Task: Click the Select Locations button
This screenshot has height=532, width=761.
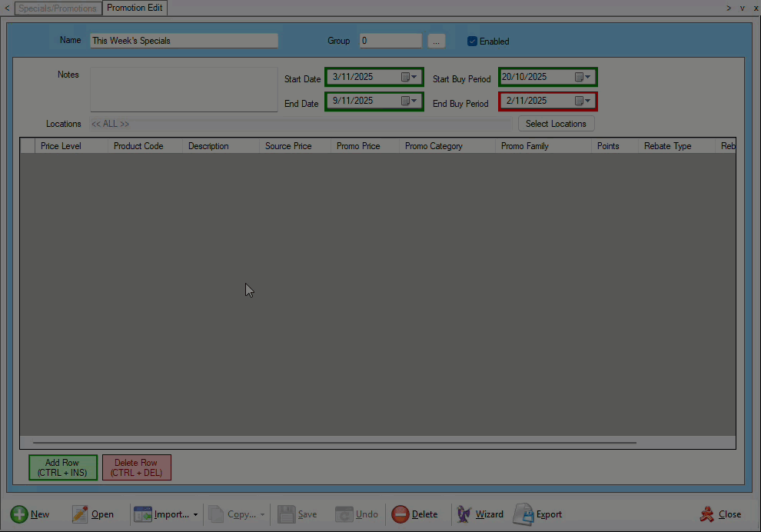Action: (x=556, y=123)
